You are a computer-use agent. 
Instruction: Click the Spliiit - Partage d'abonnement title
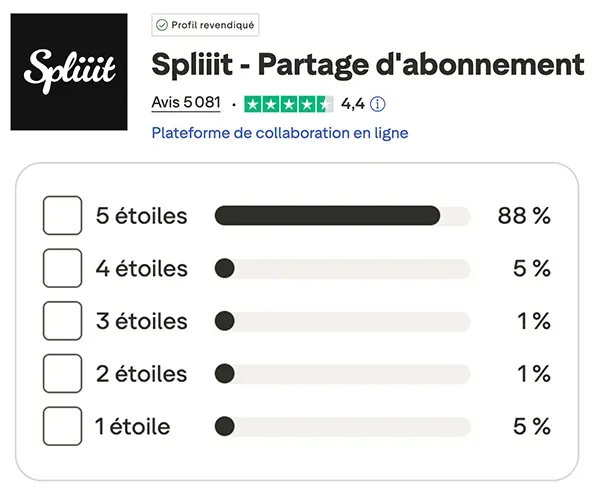point(367,65)
